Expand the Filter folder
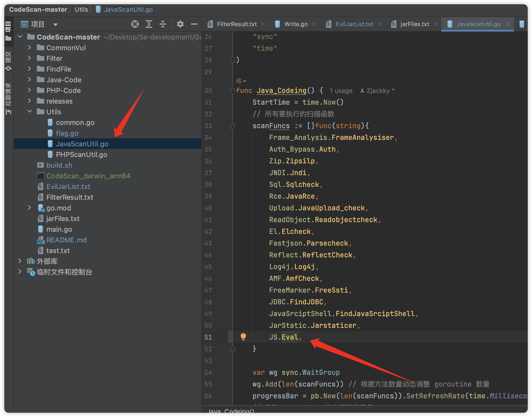The image size is (532, 417). pos(30,58)
